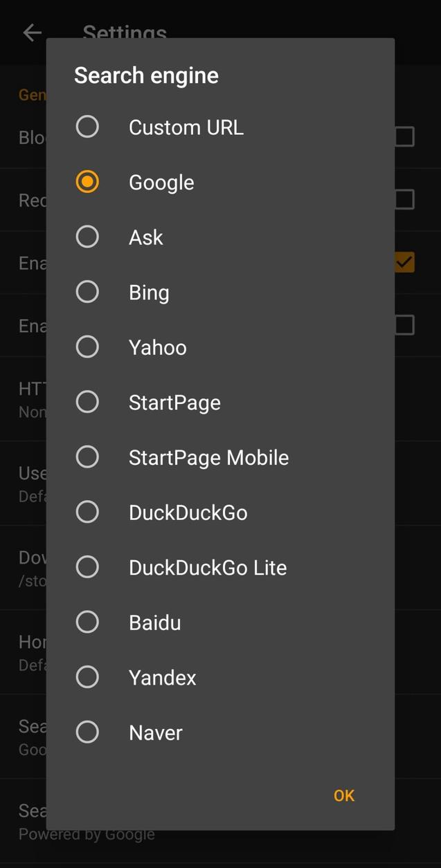Tap the back arrow to leave Settings
The width and height of the screenshot is (441, 868).
(32, 33)
